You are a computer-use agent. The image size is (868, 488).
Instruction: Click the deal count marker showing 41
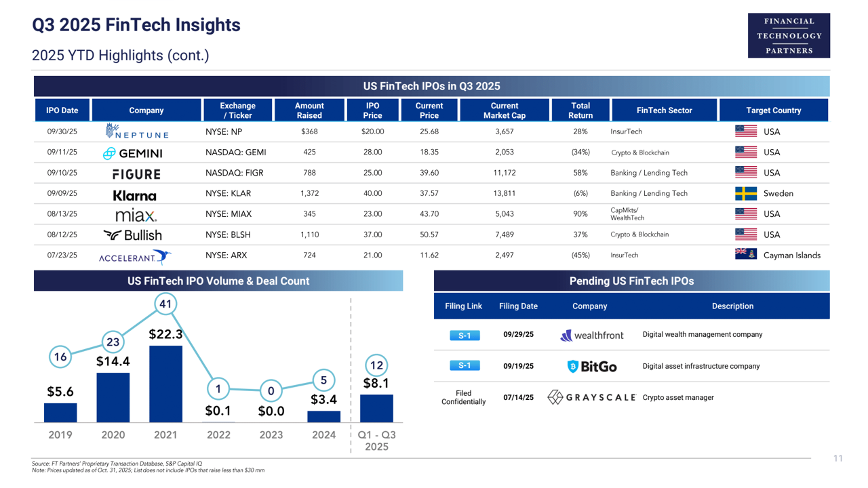165,304
